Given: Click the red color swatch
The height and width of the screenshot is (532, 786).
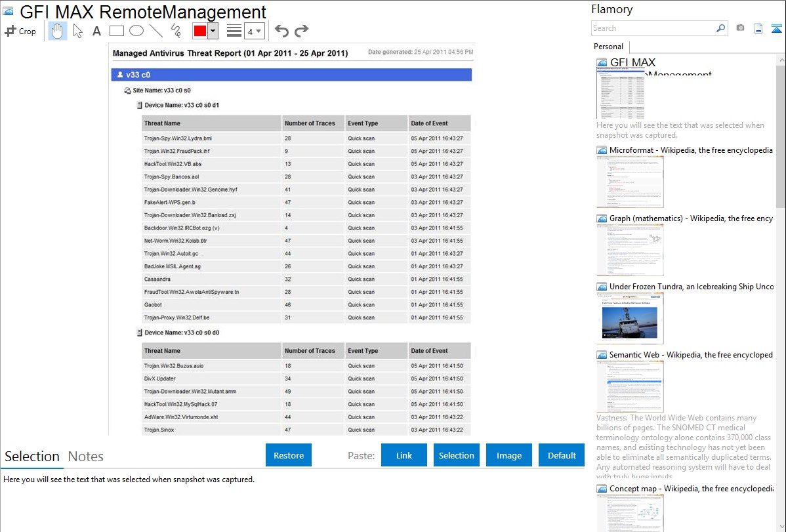Looking at the screenshot, I should 200,31.
